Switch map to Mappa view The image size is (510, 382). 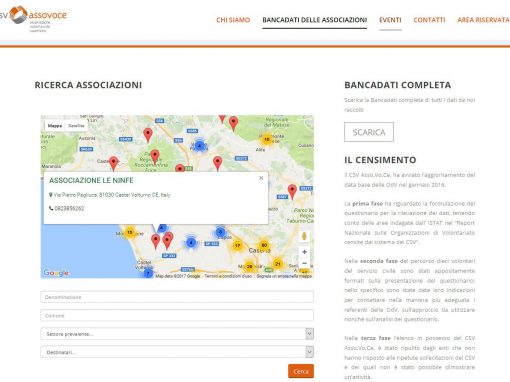[55, 126]
